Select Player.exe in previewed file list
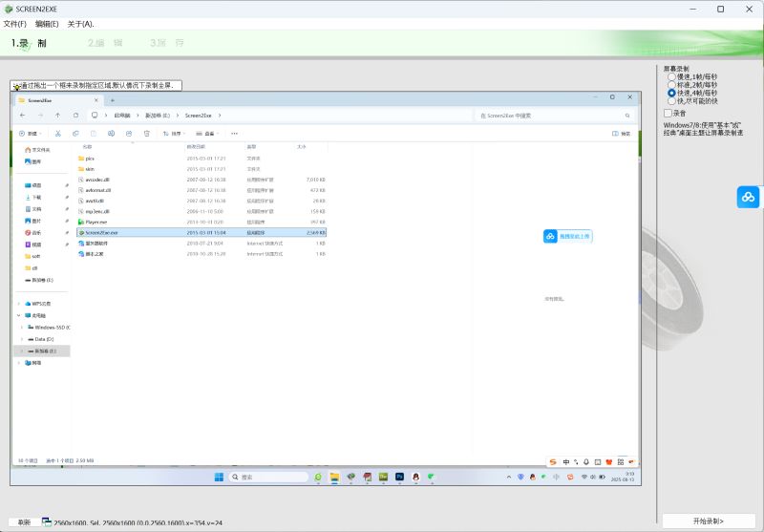This screenshot has height=532, width=764. click(202, 223)
